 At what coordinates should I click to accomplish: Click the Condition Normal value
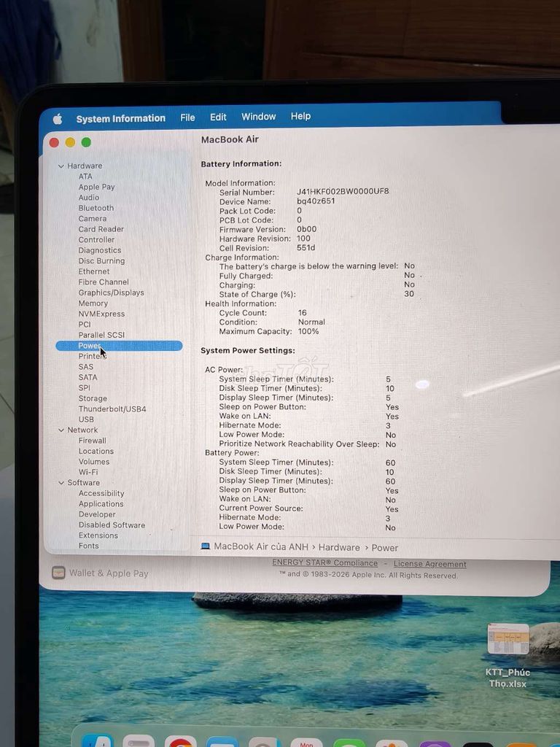coord(311,322)
